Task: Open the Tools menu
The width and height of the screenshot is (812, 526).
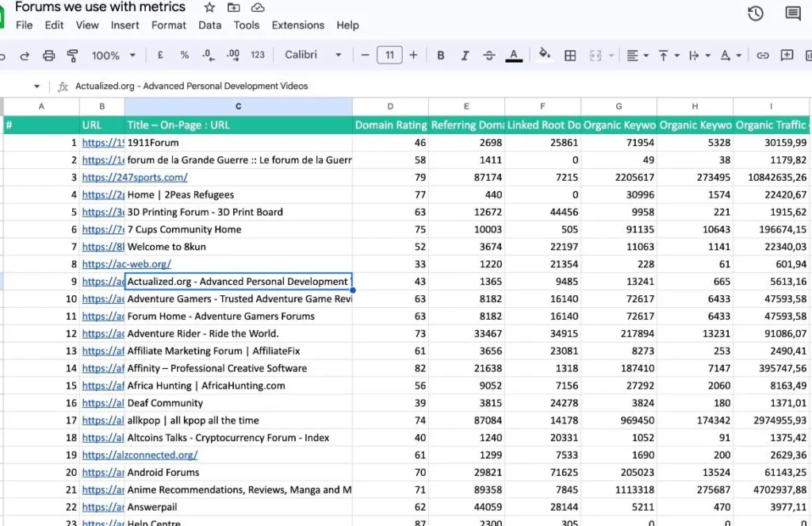Action: [247, 25]
